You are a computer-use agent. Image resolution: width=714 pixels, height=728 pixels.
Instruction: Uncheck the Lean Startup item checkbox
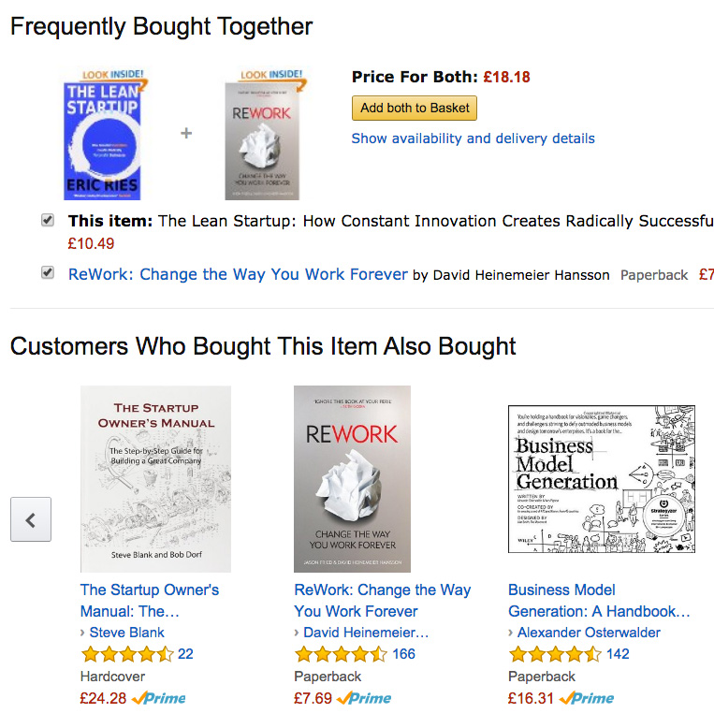tap(48, 221)
